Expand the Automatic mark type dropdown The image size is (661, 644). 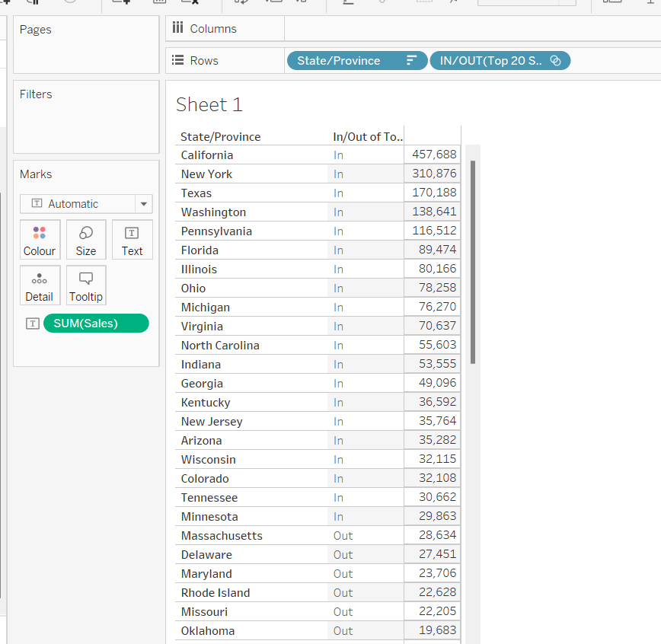(143, 204)
